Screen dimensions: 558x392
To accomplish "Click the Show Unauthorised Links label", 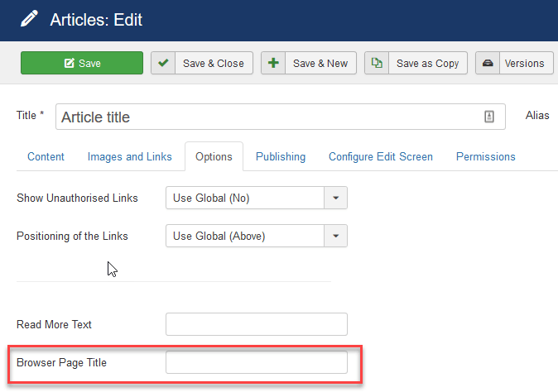I will click(77, 198).
